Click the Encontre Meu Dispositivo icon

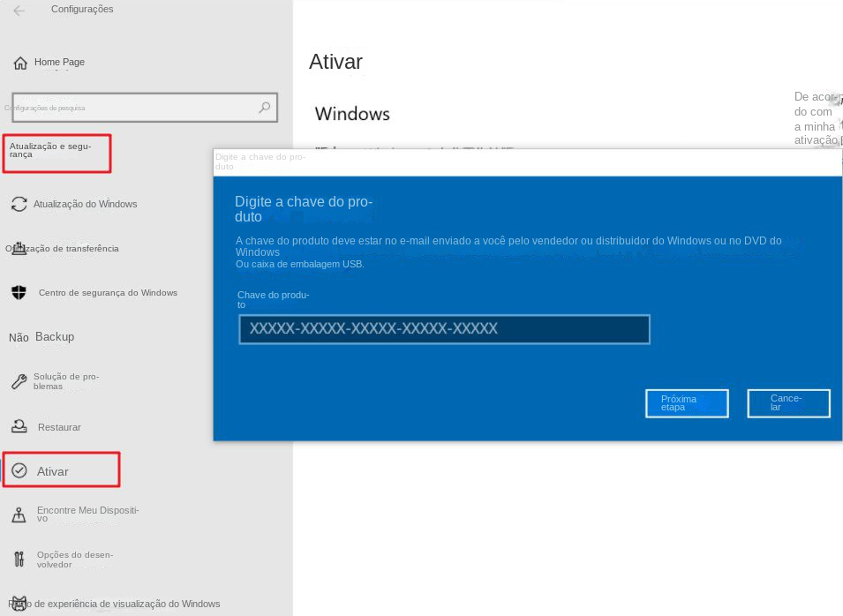click(x=19, y=515)
